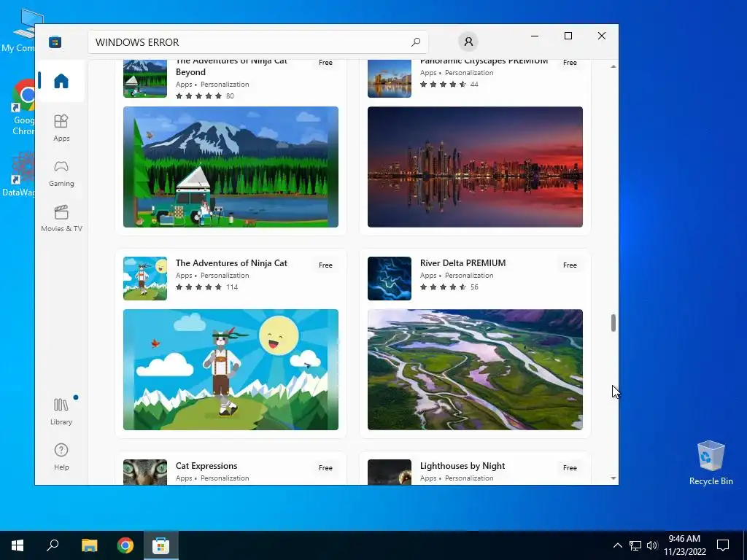Click the taskbar clock and date
This screenshot has width=747, height=560.
click(684, 545)
